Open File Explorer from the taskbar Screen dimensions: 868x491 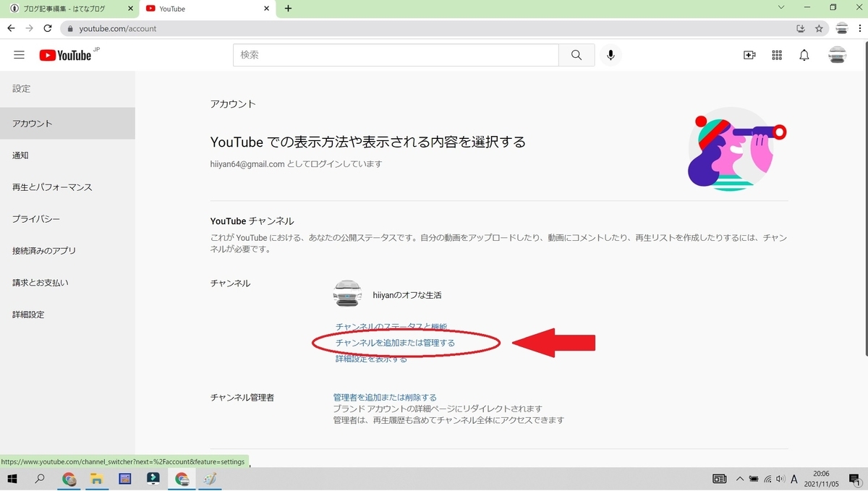pos(96,479)
